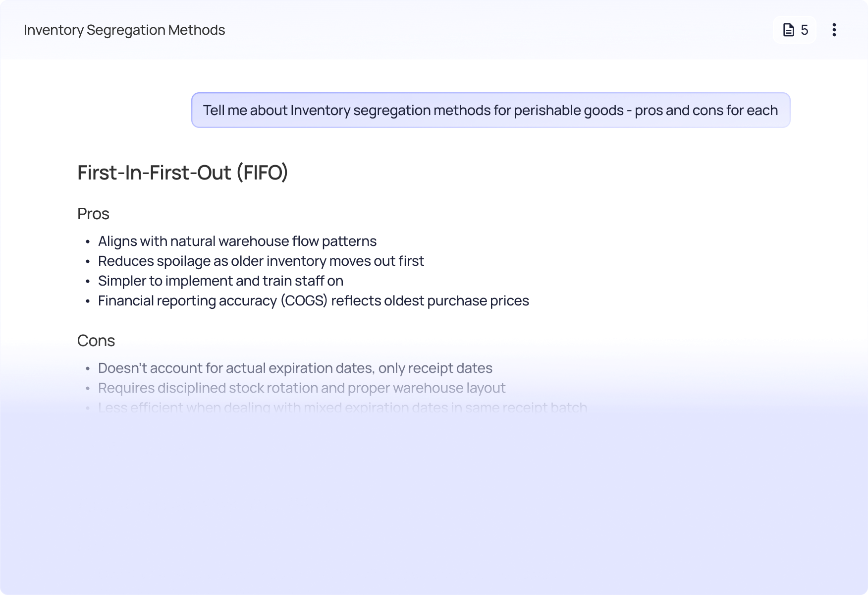Select the First-In-First-Out (FIFO) heading
Image resolution: width=868 pixels, height=595 pixels.
point(182,173)
